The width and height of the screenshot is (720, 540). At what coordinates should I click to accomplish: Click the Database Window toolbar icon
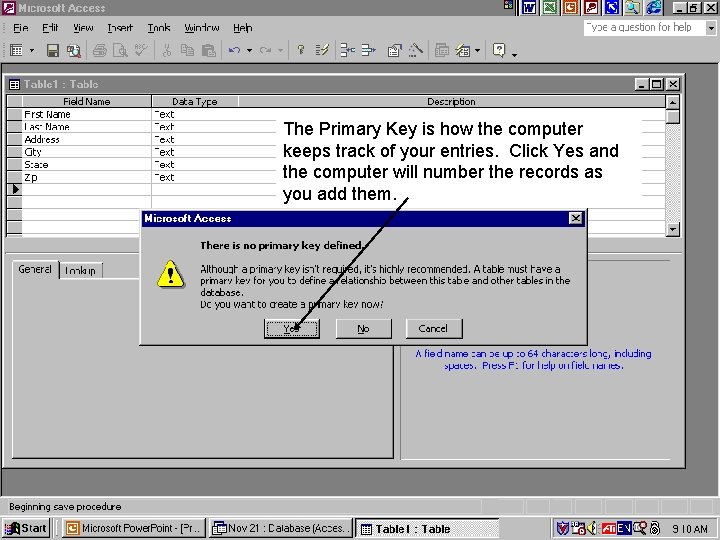(442, 50)
